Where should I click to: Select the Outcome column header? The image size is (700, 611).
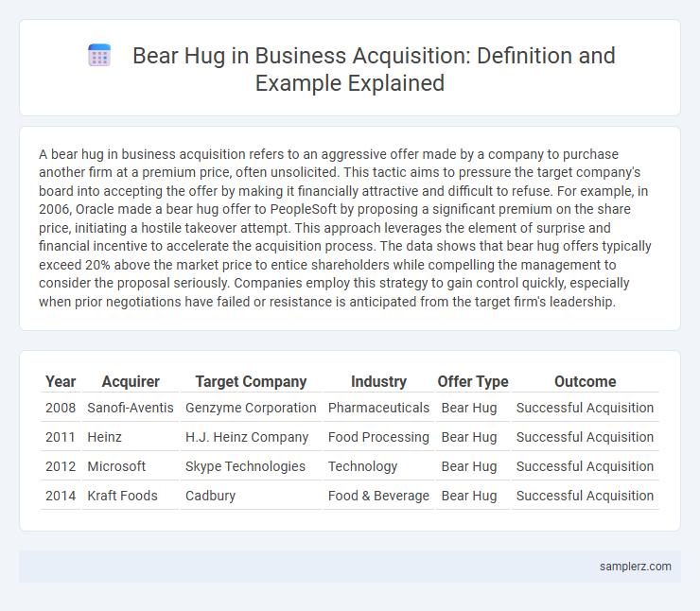586,381
